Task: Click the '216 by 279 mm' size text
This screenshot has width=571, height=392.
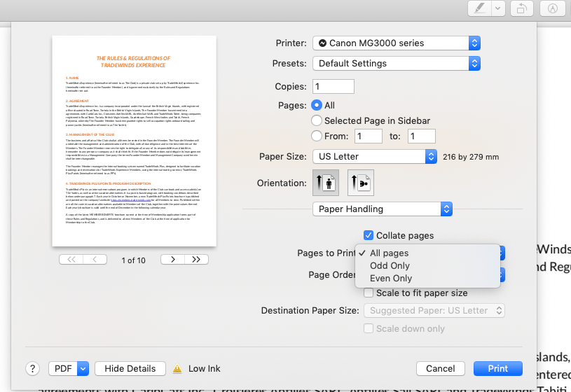Action: tap(471, 157)
